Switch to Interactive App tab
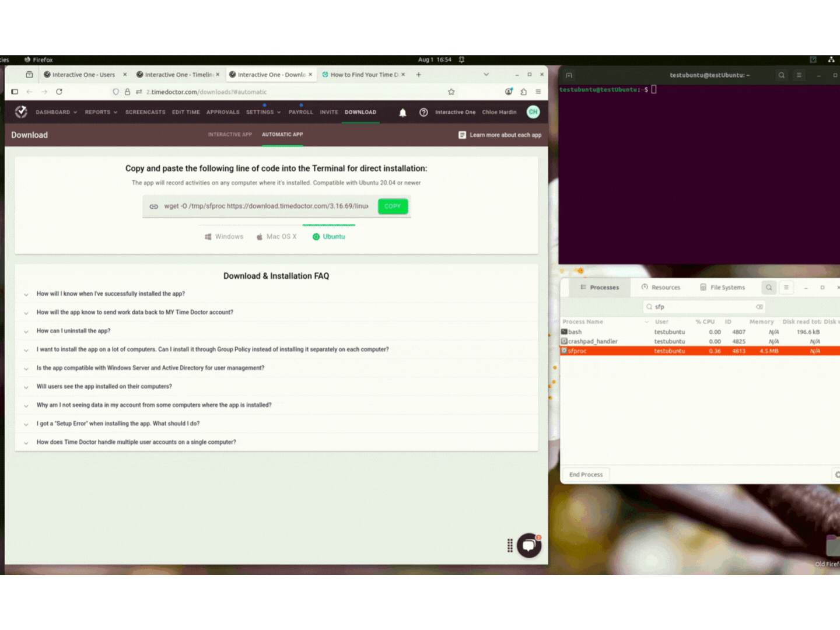840x630 pixels. tap(230, 135)
